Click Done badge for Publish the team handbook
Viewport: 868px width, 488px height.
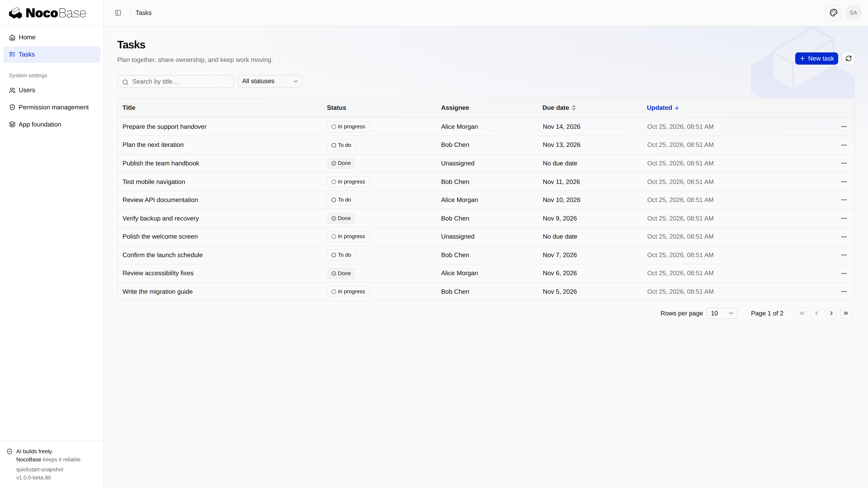coord(341,163)
